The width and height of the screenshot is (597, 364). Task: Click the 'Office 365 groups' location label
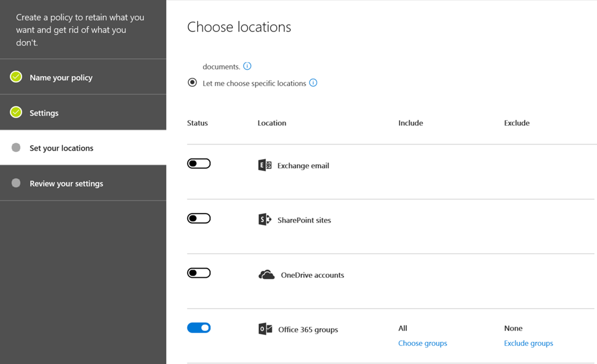308,330
